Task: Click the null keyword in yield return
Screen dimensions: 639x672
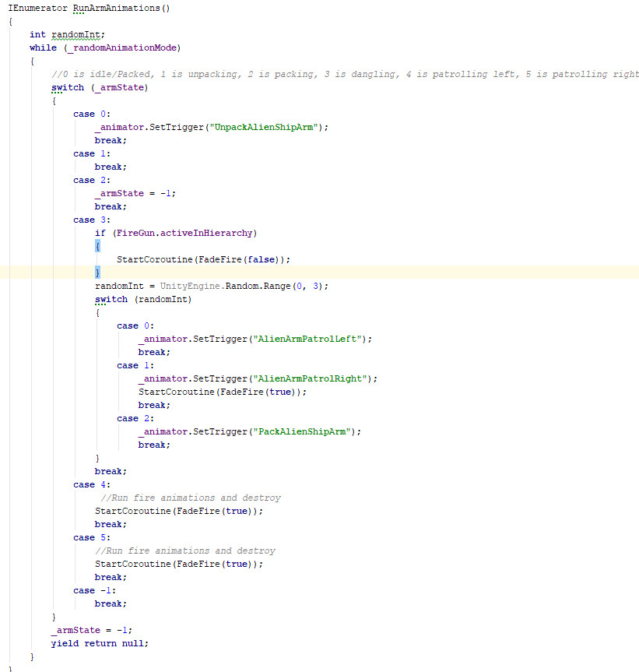Action: 134,644
